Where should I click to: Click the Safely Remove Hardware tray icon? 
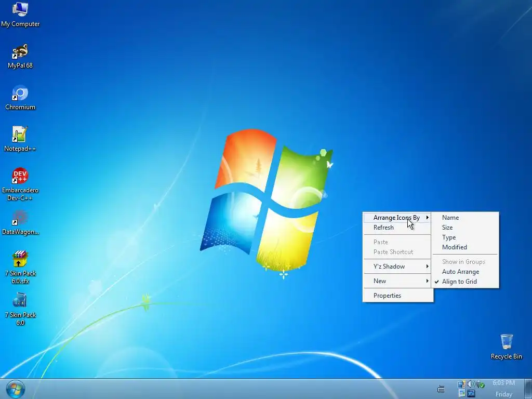(x=481, y=385)
